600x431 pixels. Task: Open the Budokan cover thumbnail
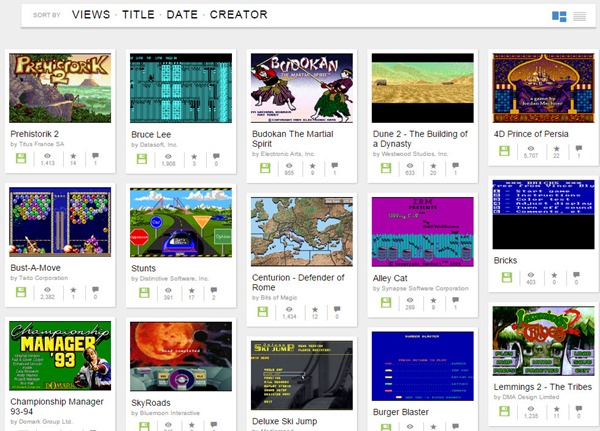click(302, 88)
